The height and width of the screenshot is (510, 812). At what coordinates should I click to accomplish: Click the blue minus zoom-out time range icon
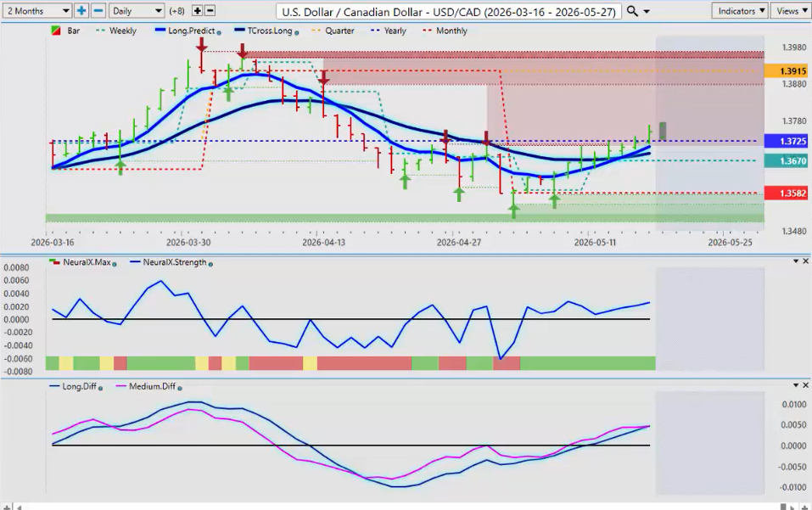click(x=98, y=10)
